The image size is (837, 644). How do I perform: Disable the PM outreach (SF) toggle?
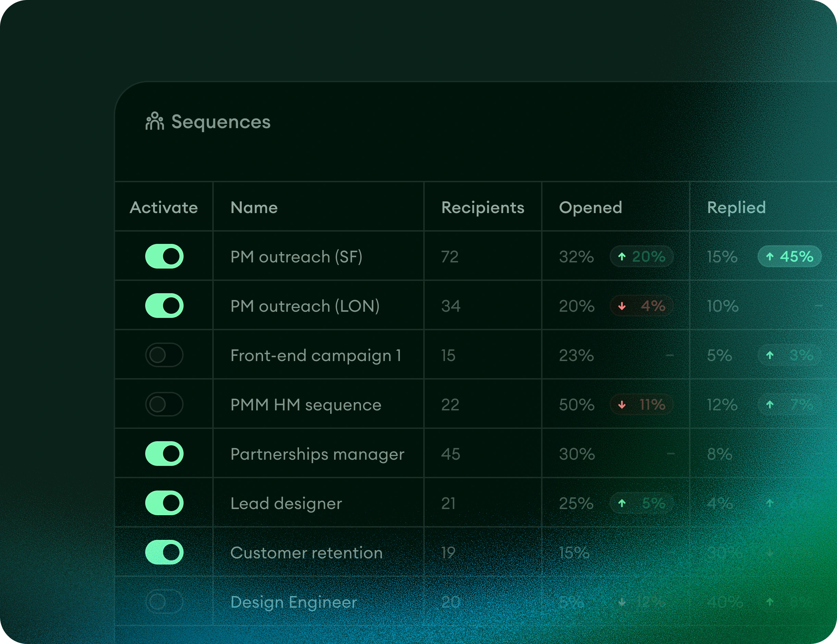164,256
